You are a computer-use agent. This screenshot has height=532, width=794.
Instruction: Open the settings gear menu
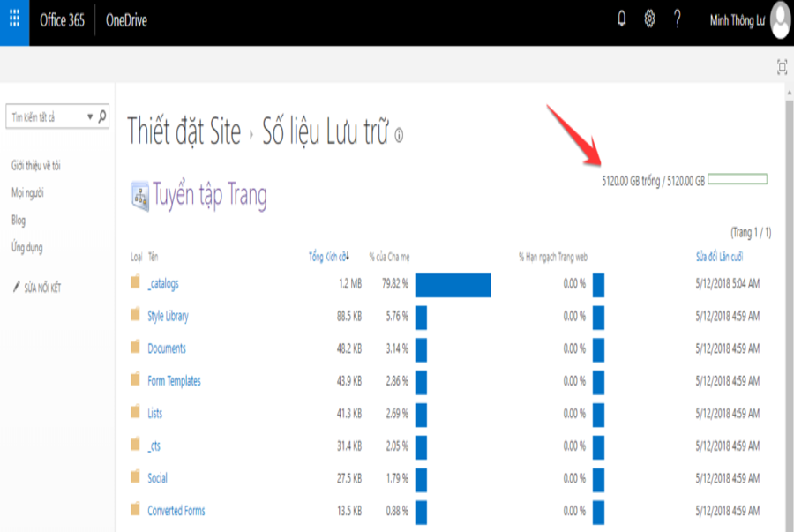[649, 19]
